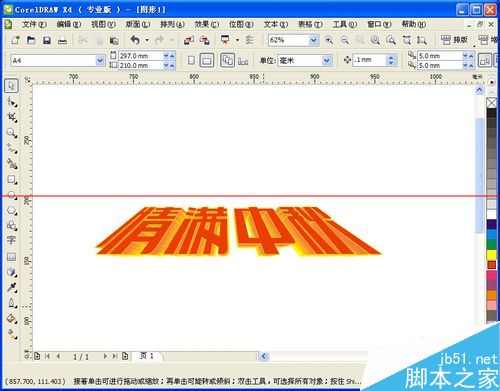The image size is (500, 391).
Task: Create a new document
Action: pyautogui.click(x=15, y=40)
